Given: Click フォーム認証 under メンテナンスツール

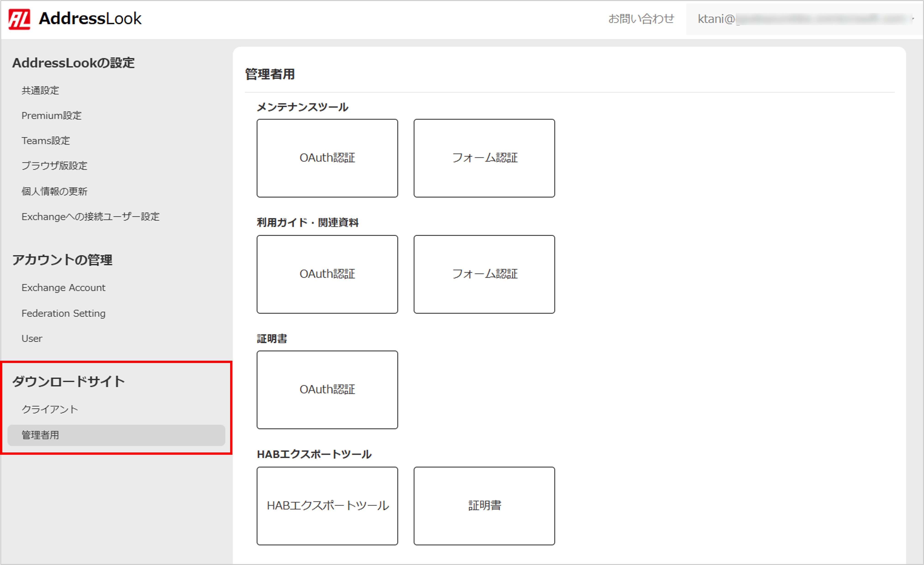Looking at the screenshot, I should tap(484, 158).
